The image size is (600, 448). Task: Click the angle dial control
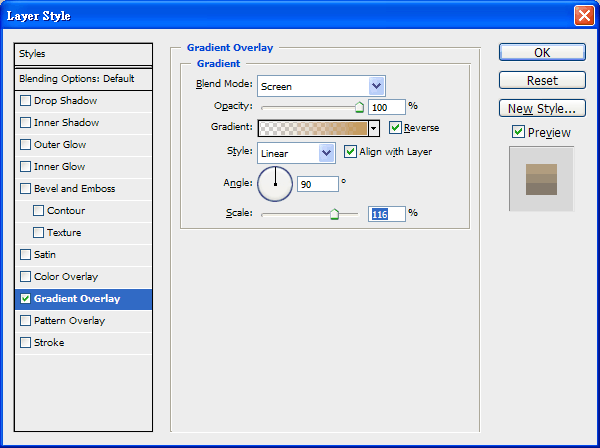tap(275, 184)
